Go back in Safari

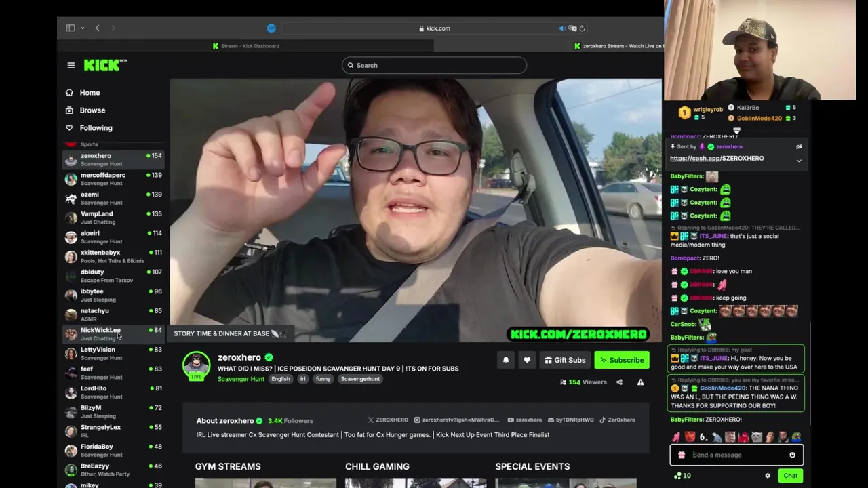[x=97, y=28]
